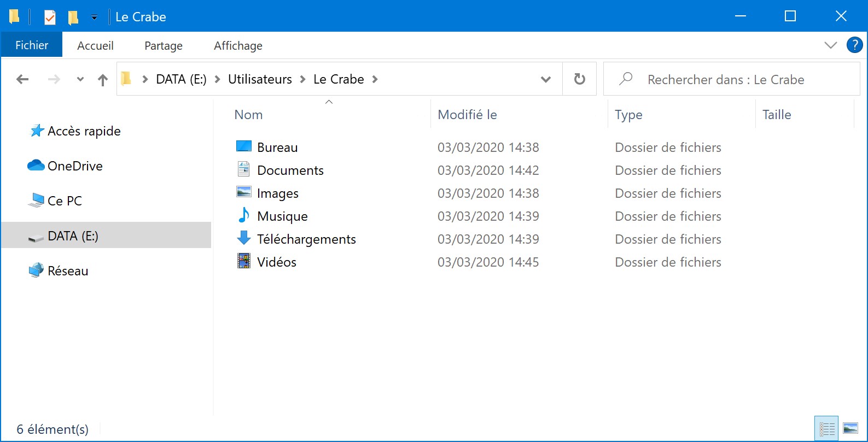Expand the chevron after DATA (E:) in path

217,80
